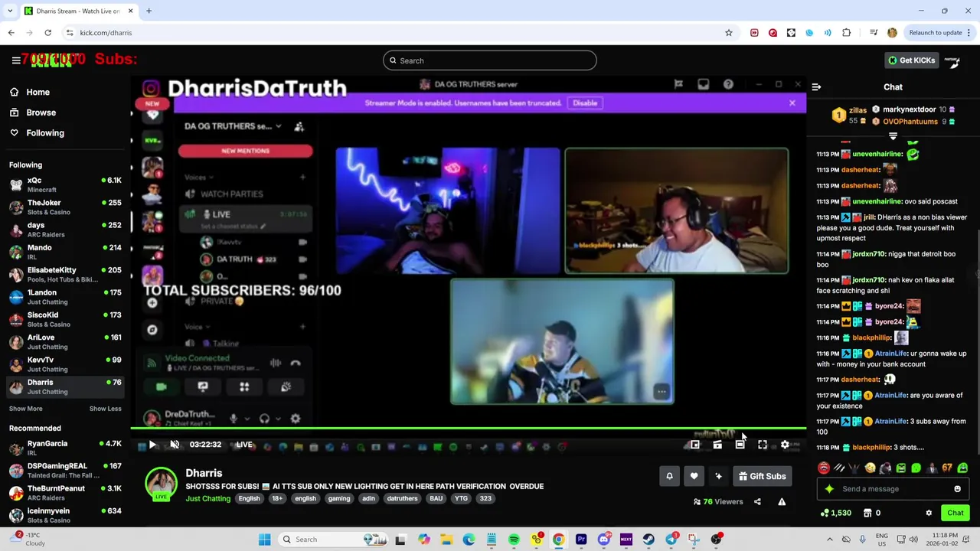Open Spotify from the Windows taskbar
The width and height of the screenshot is (980, 551).
point(514,540)
